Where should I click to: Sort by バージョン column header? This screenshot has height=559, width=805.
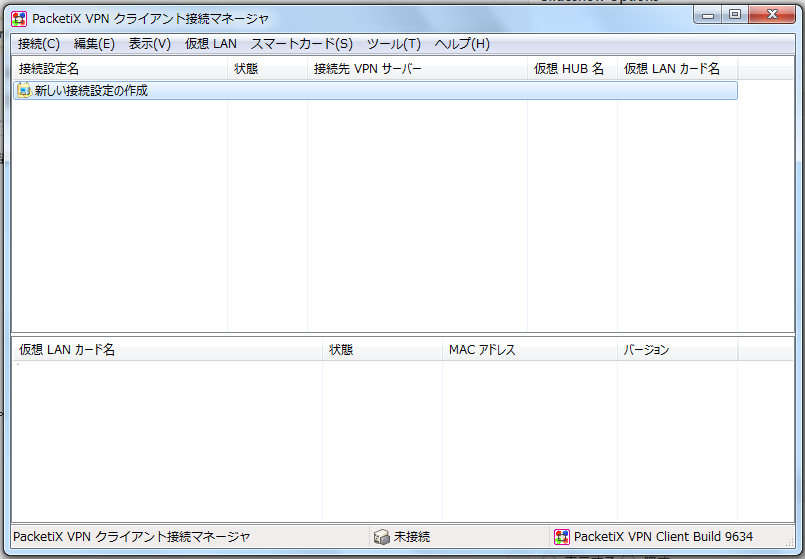point(678,350)
